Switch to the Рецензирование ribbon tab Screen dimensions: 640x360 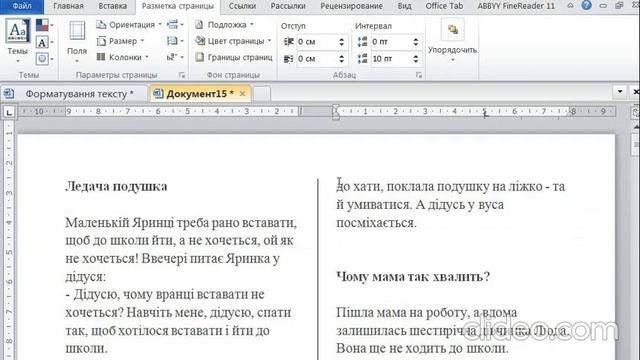point(351,6)
